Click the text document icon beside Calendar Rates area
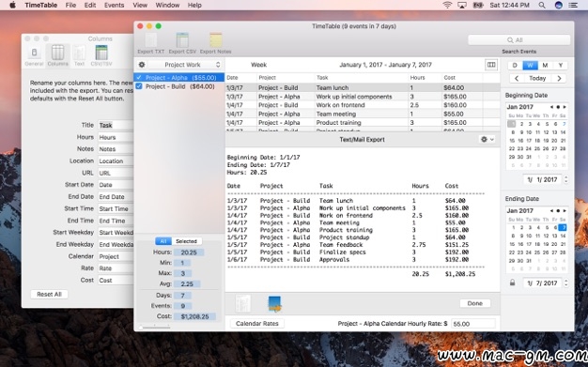Screen dimensions: 588x367 pyautogui.click(x=242, y=304)
